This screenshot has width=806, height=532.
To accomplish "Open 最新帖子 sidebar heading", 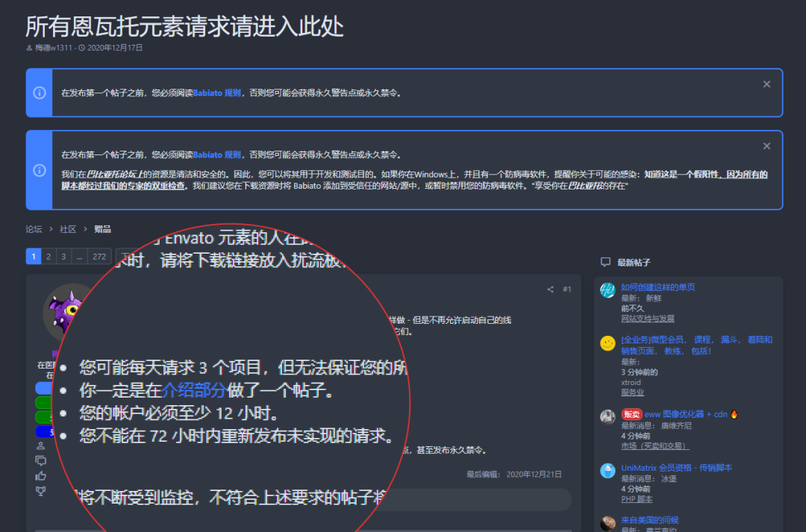I will (x=634, y=263).
